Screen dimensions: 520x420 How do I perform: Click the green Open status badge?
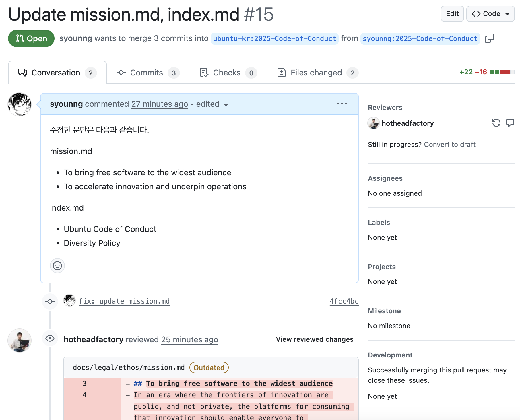tap(31, 38)
